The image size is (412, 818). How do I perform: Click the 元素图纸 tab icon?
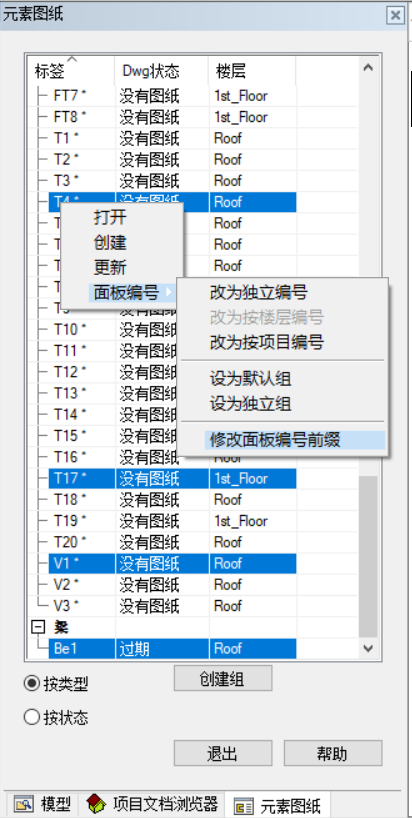[243, 805]
